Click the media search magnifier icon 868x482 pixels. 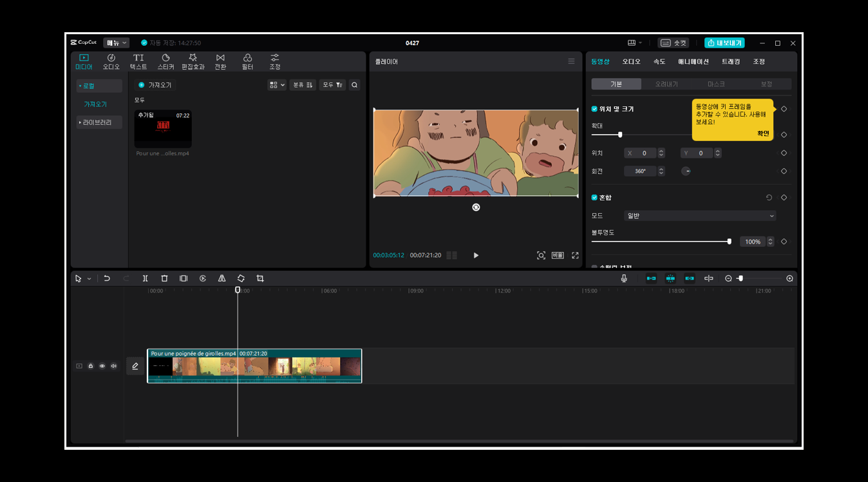pos(354,85)
